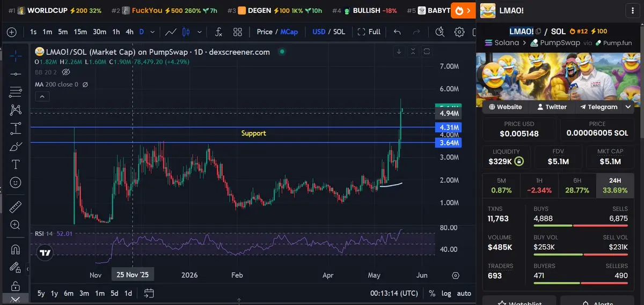The width and height of the screenshot is (644, 305).
Task: Toggle auto scale
Action: point(464,293)
